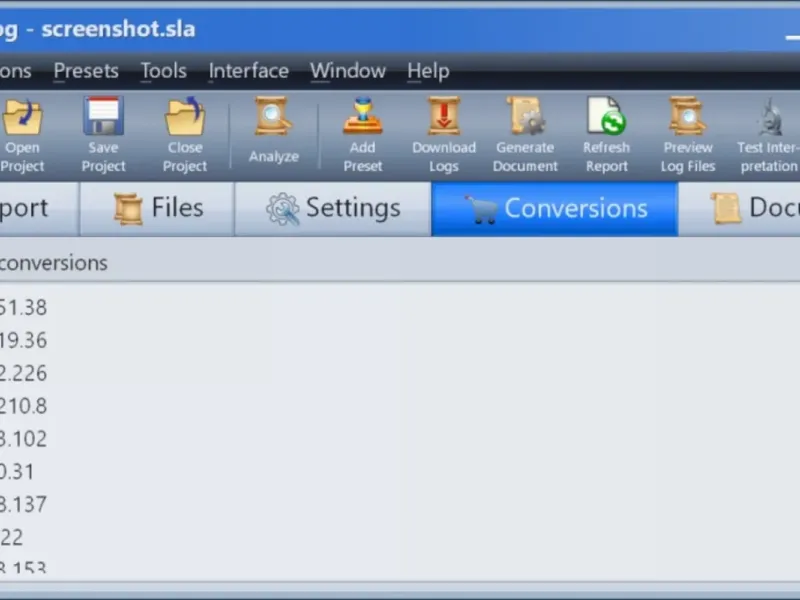Image resolution: width=800 pixels, height=600 pixels.
Task: Select the row ending in 51.38
Action: [x=400, y=308]
